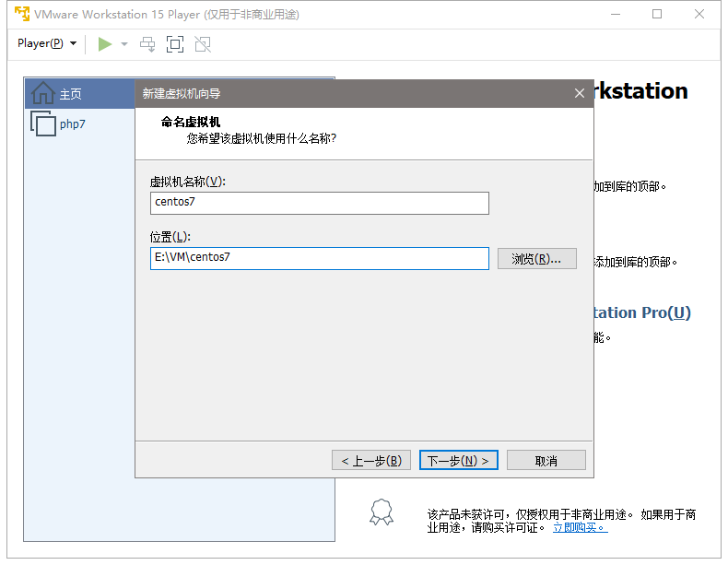Click 取消 to cancel the wizard
728x565 pixels.
coord(546,460)
